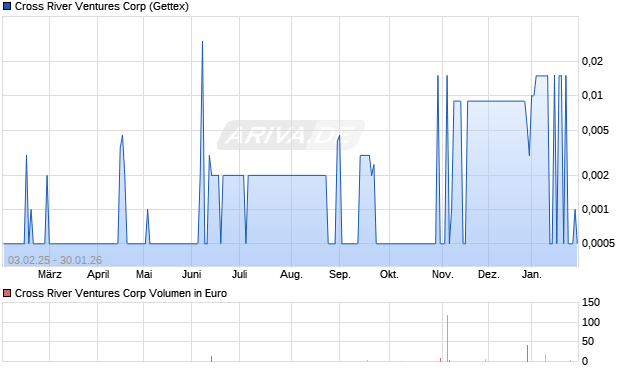Click the 100 volume axis label

(591, 322)
